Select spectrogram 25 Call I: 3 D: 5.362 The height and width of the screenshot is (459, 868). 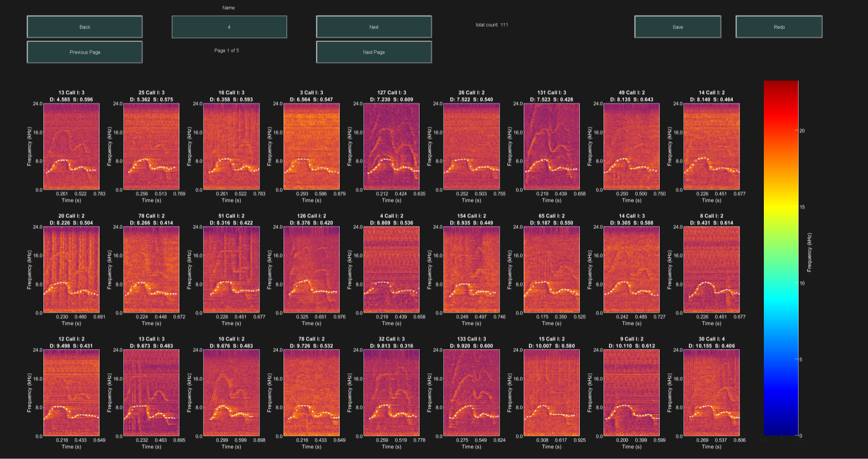(x=151, y=146)
